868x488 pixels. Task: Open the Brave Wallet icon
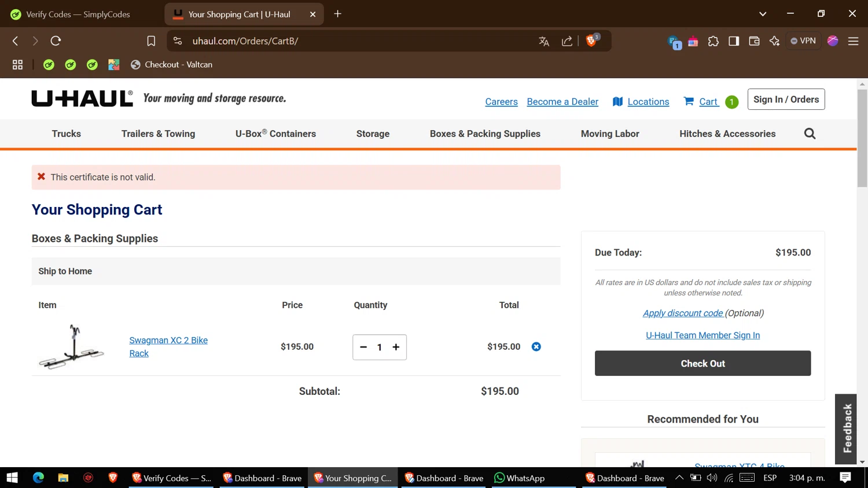[754, 41]
